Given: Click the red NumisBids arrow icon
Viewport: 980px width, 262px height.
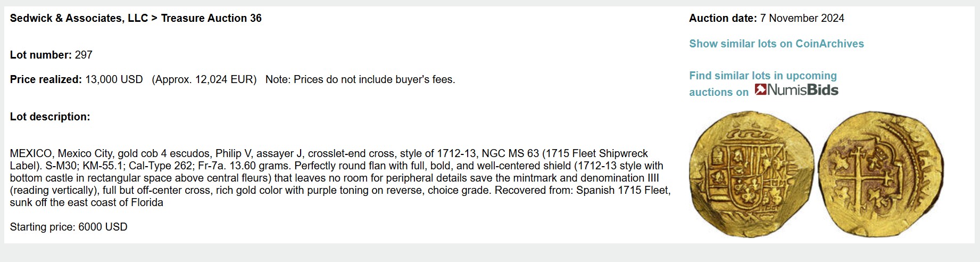Looking at the screenshot, I should coord(760,89).
